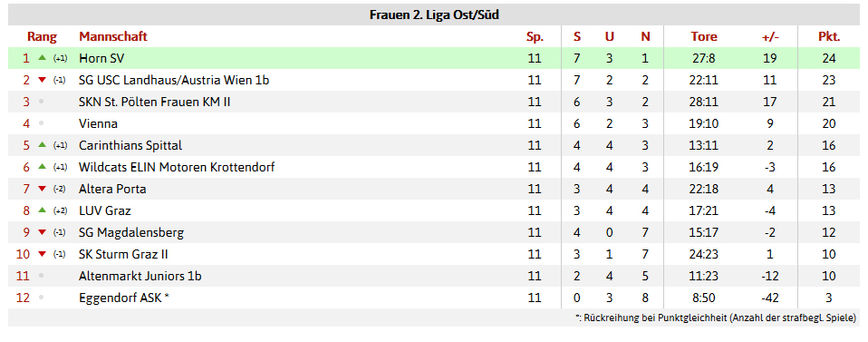Open SKN St. Pölten Frauen KM II team
Screen dimensions: 868x342
click(x=154, y=102)
